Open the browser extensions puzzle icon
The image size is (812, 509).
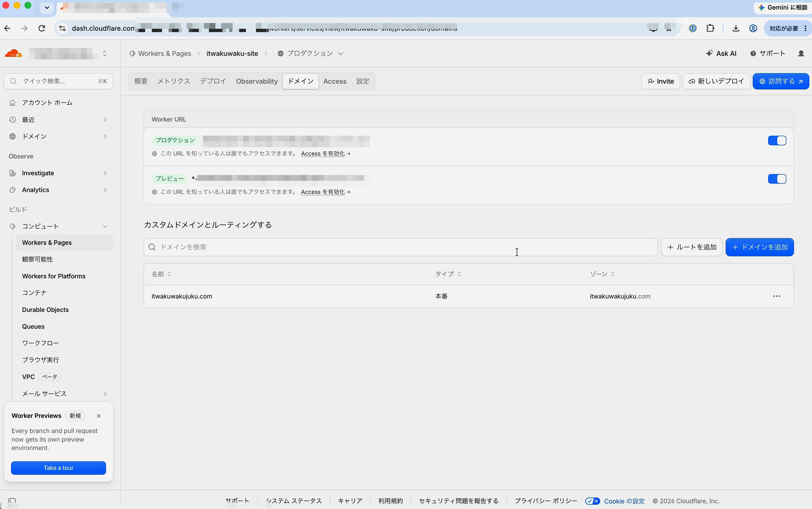coord(710,28)
